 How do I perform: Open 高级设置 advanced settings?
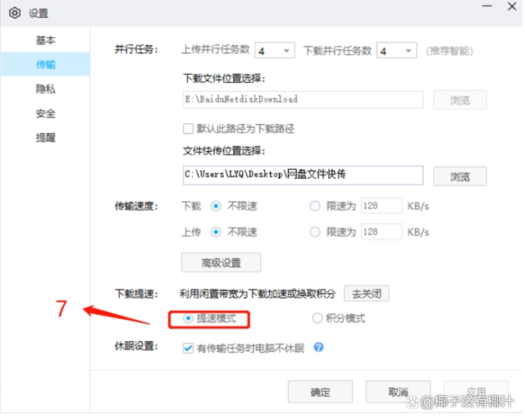221,262
